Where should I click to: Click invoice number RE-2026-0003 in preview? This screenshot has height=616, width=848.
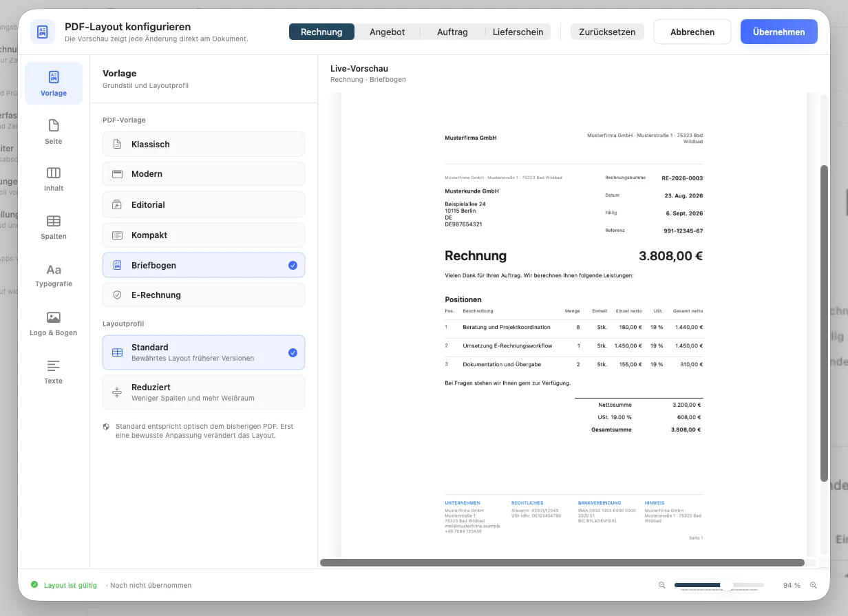[682, 178]
